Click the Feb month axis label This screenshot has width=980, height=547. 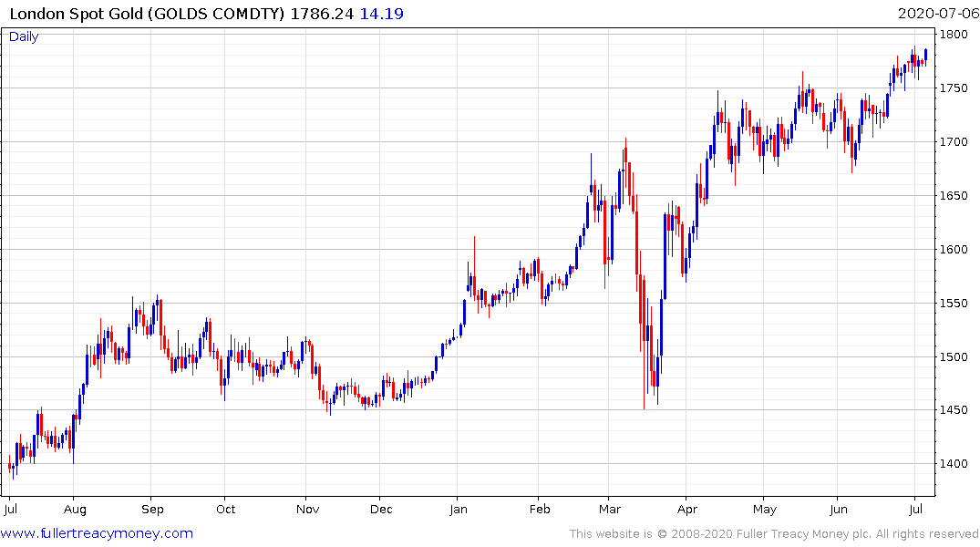tap(540, 510)
